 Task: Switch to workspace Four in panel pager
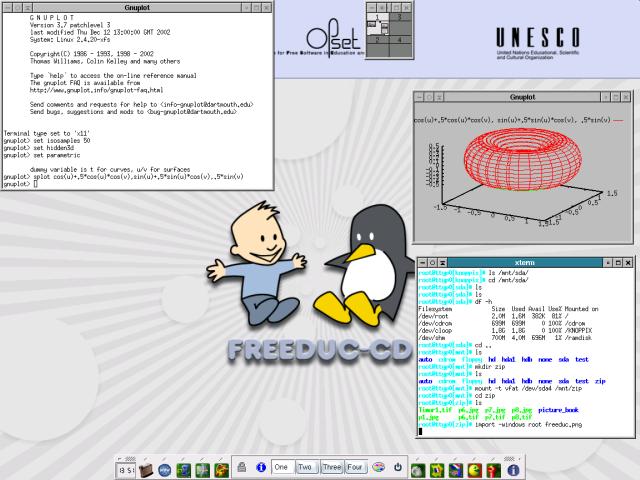(355, 467)
